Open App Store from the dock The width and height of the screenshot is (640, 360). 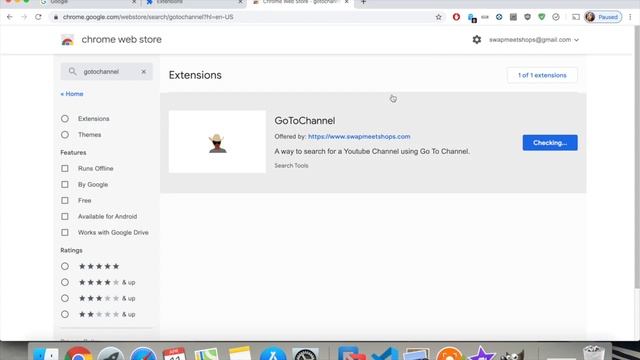point(273,354)
